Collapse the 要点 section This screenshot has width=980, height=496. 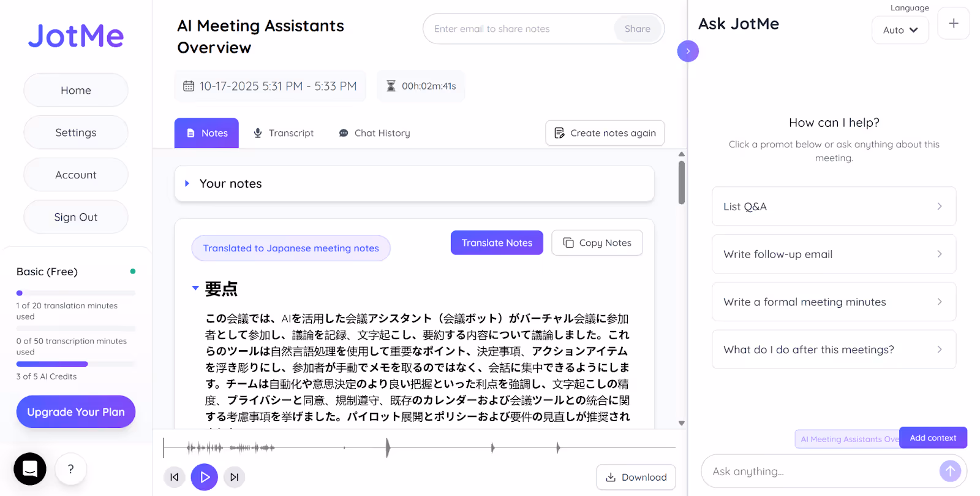195,288
